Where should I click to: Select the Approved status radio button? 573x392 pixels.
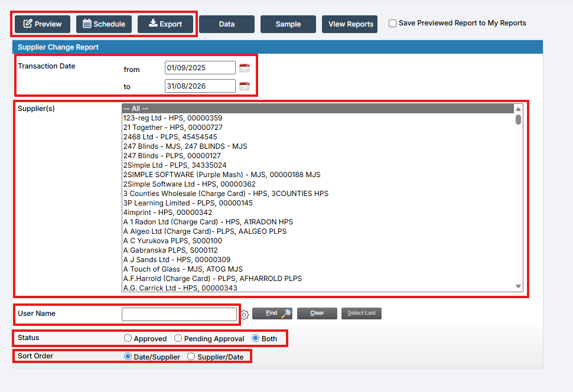[x=128, y=338]
